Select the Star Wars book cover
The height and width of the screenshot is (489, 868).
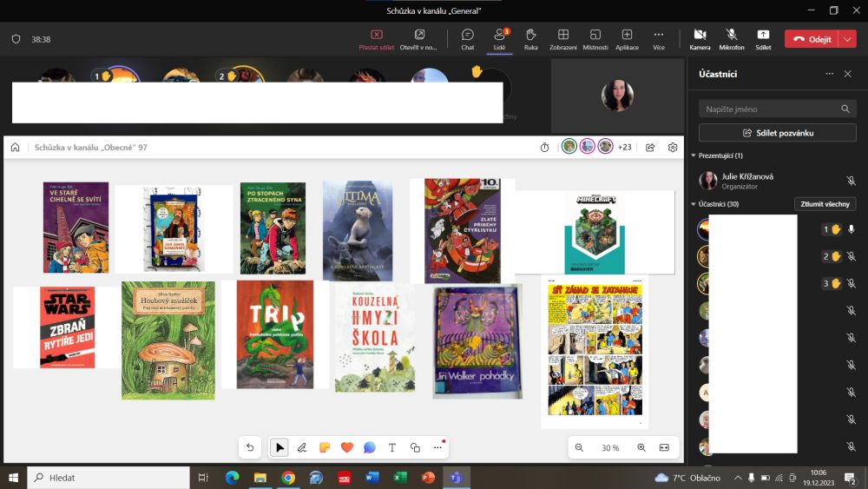point(67,327)
